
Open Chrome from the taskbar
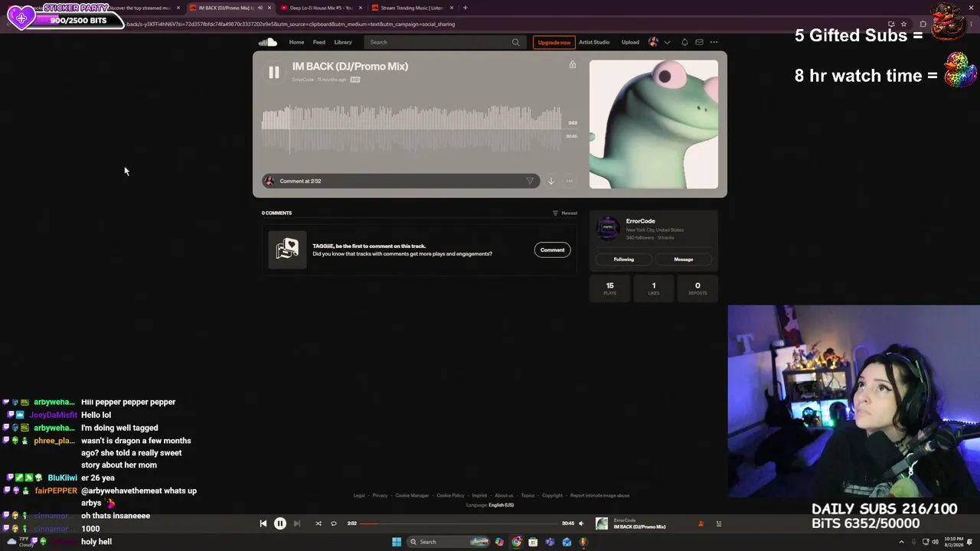click(x=517, y=542)
